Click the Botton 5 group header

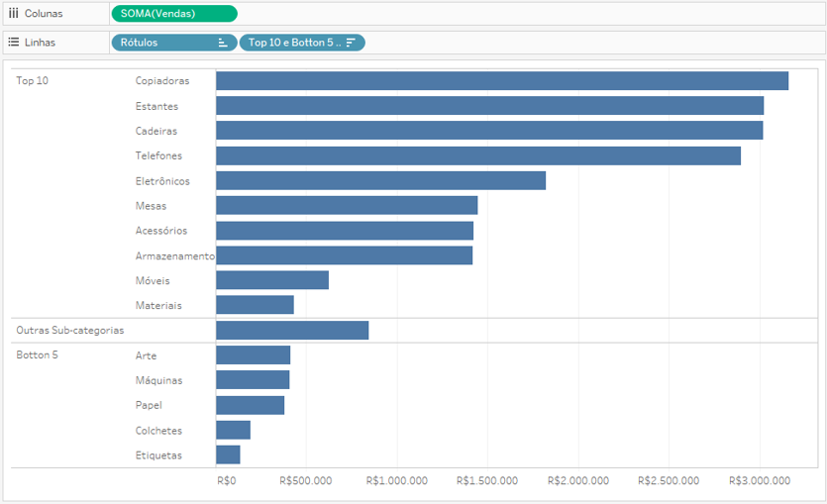(37, 354)
